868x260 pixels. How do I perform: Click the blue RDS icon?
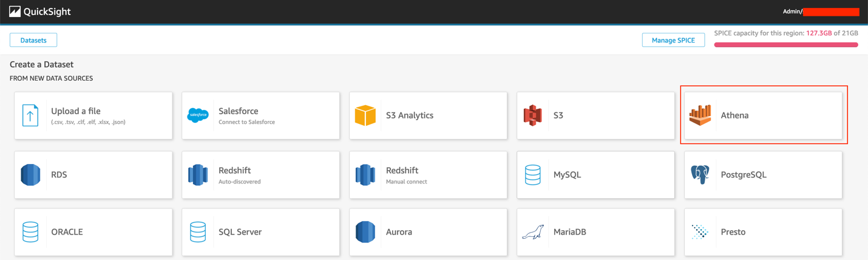(x=30, y=175)
